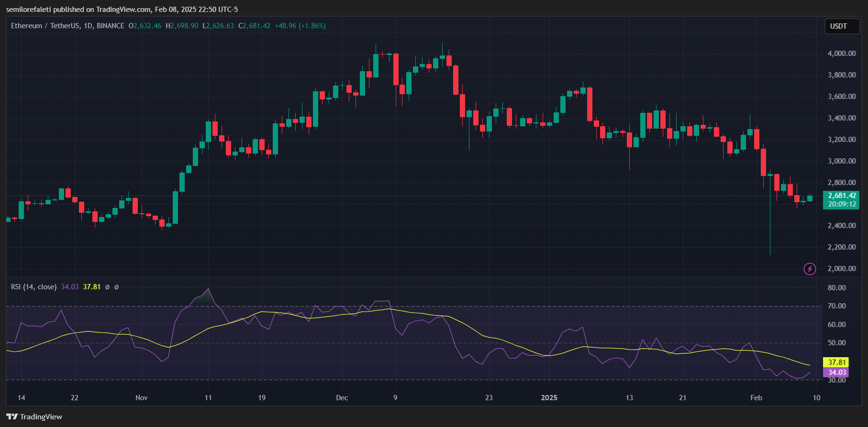Click the 9 date label on time axis

395,398
